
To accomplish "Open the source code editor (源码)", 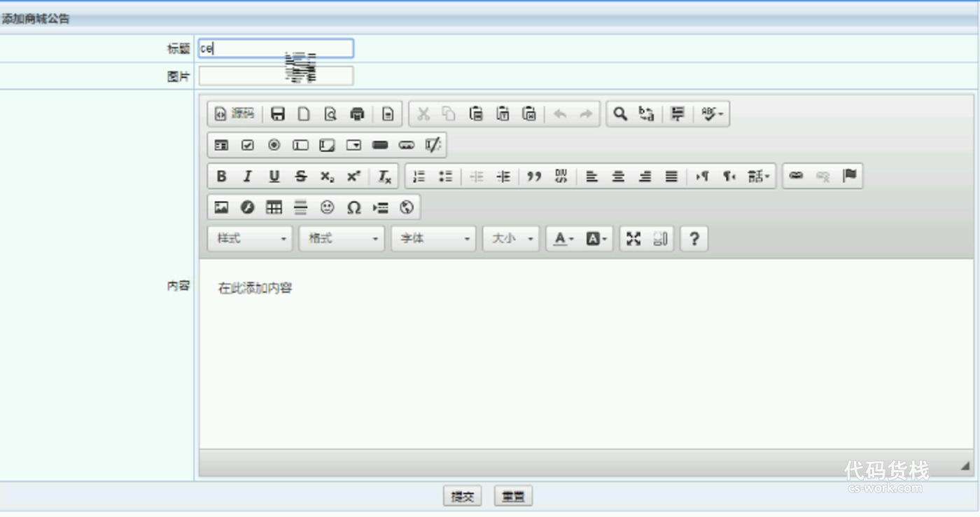I will pyautogui.click(x=232, y=113).
